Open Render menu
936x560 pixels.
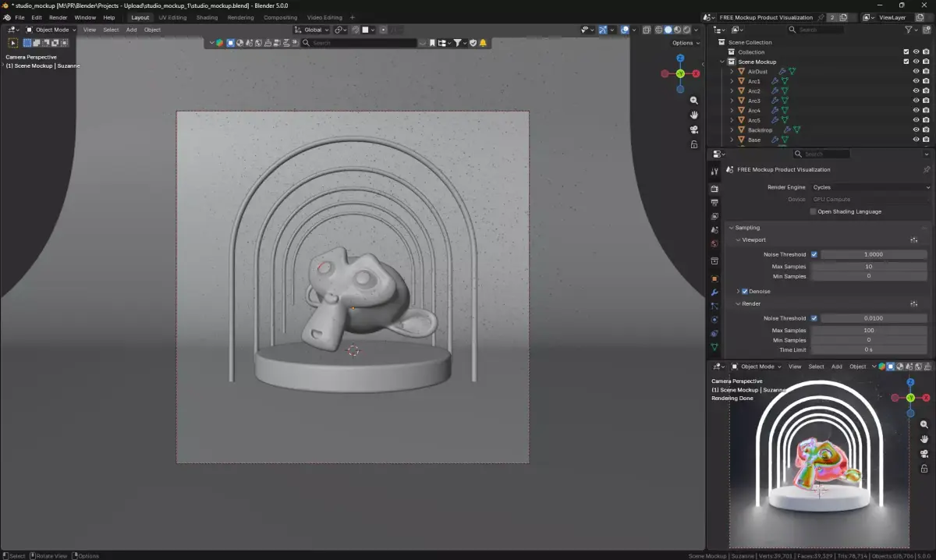pyautogui.click(x=58, y=17)
